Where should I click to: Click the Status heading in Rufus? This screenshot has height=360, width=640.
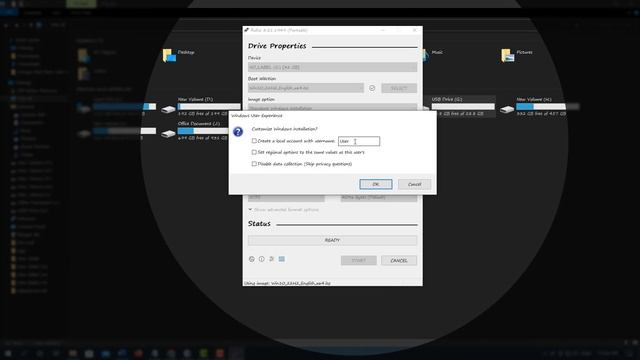pos(259,224)
